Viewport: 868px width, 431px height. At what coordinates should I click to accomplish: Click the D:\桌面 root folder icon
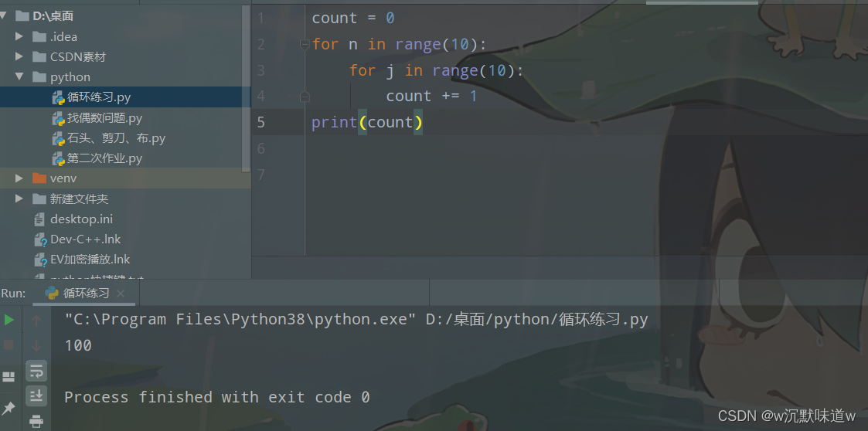pos(22,16)
